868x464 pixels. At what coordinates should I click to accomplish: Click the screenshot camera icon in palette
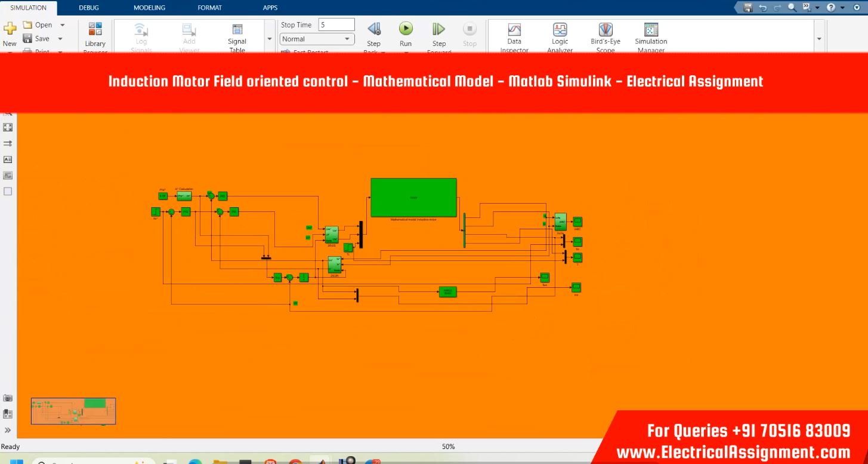[x=8, y=398]
